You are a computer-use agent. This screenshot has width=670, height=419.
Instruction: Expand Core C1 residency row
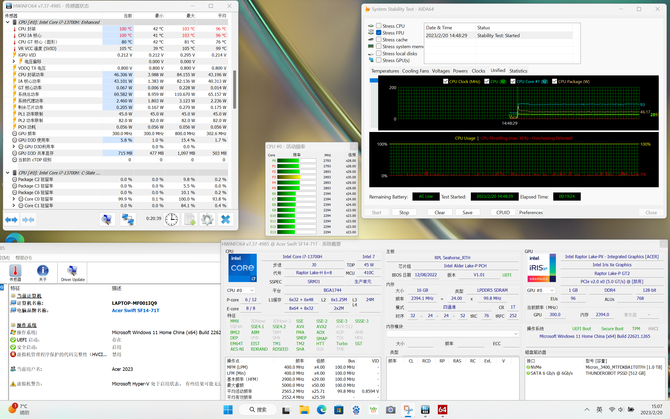click(x=14, y=205)
